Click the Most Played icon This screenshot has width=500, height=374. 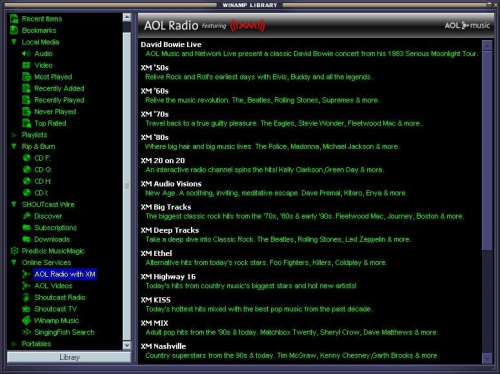26,77
